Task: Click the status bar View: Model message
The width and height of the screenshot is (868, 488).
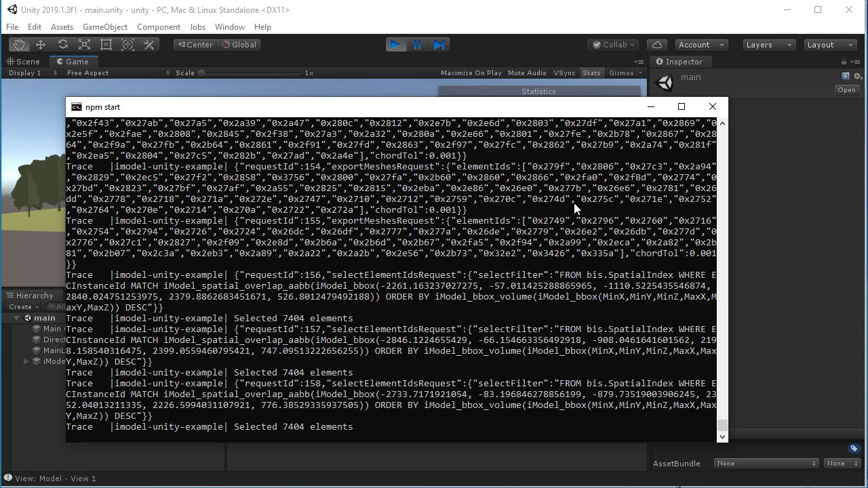Action: click(56, 479)
